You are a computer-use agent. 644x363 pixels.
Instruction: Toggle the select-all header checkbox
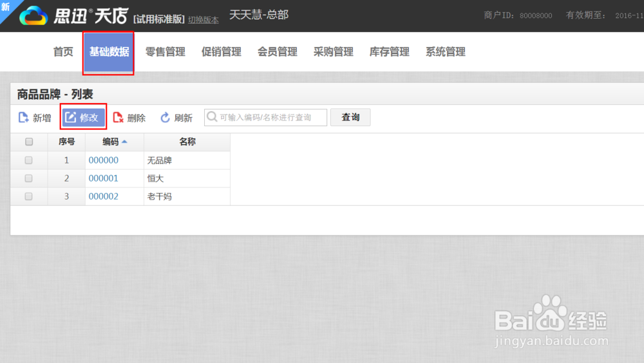[29, 142]
